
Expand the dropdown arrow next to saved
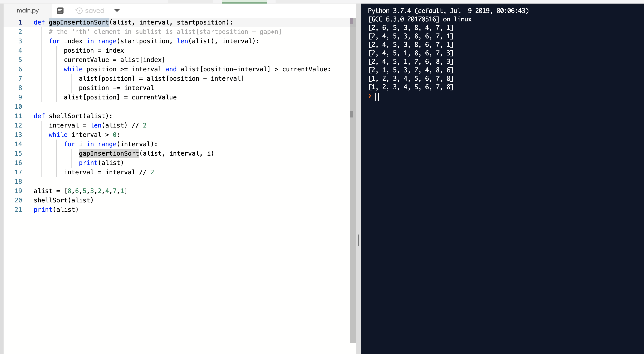point(117,11)
